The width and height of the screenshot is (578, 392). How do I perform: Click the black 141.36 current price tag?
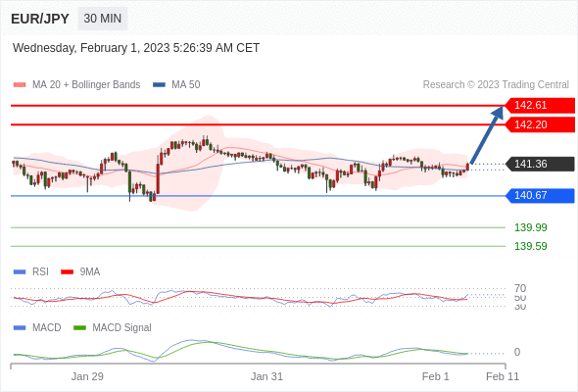[x=540, y=164]
